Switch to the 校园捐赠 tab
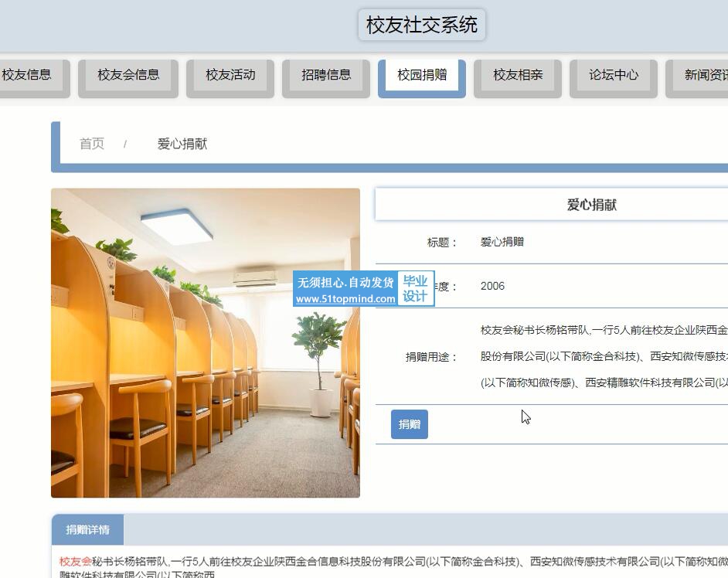 tap(422, 78)
